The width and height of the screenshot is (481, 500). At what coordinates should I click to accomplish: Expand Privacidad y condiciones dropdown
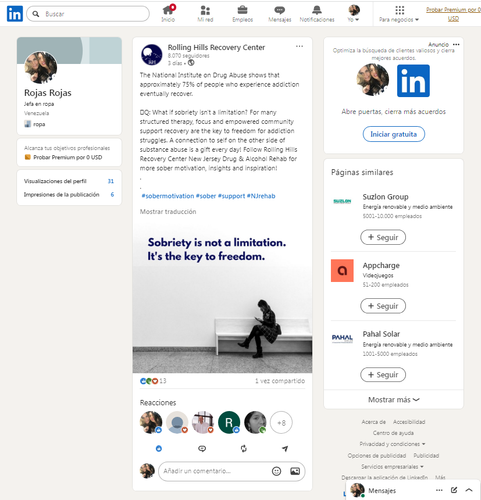392,444
